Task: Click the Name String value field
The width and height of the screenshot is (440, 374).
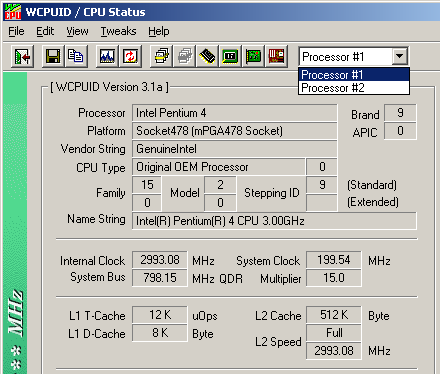Action: pyautogui.click(x=274, y=221)
